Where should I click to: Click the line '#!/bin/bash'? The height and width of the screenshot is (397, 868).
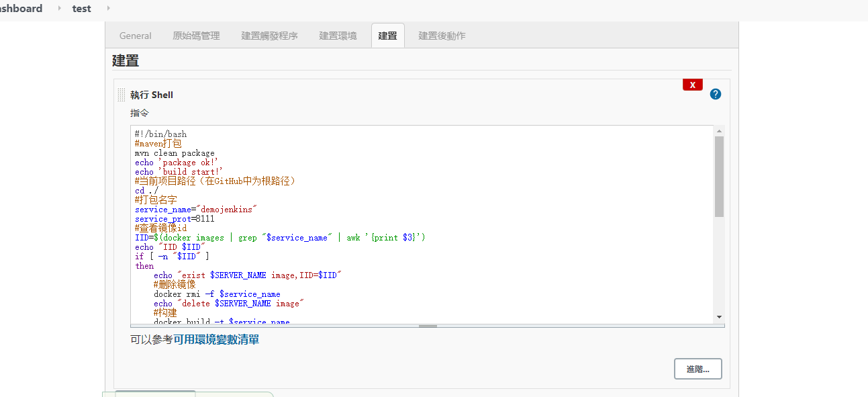[160, 134]
